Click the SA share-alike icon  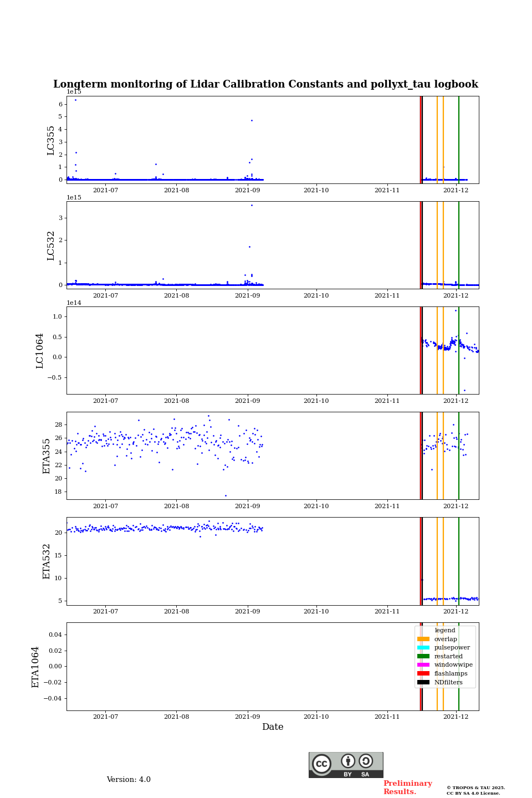(366, 761)
